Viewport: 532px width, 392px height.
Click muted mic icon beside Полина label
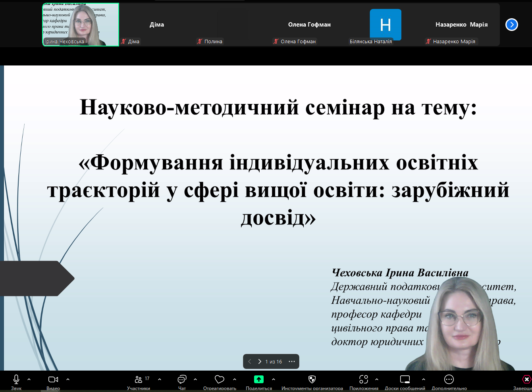coord(200,41)
